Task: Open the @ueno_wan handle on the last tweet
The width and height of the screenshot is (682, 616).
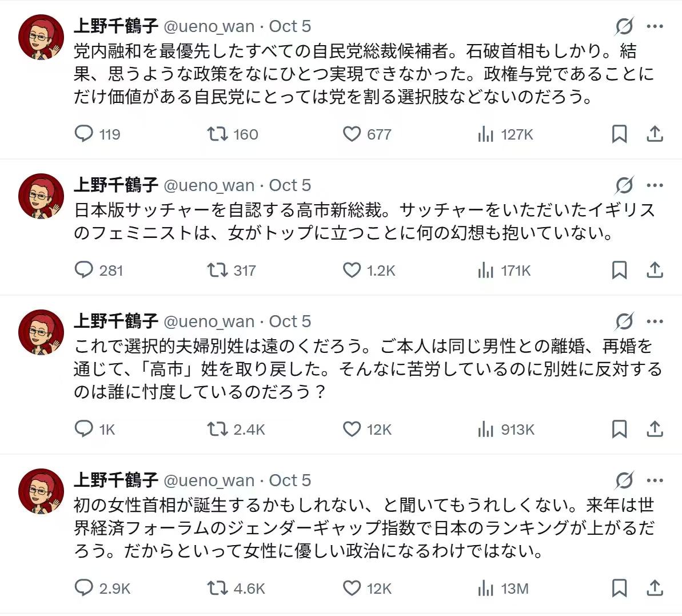Action: point(209,480)
